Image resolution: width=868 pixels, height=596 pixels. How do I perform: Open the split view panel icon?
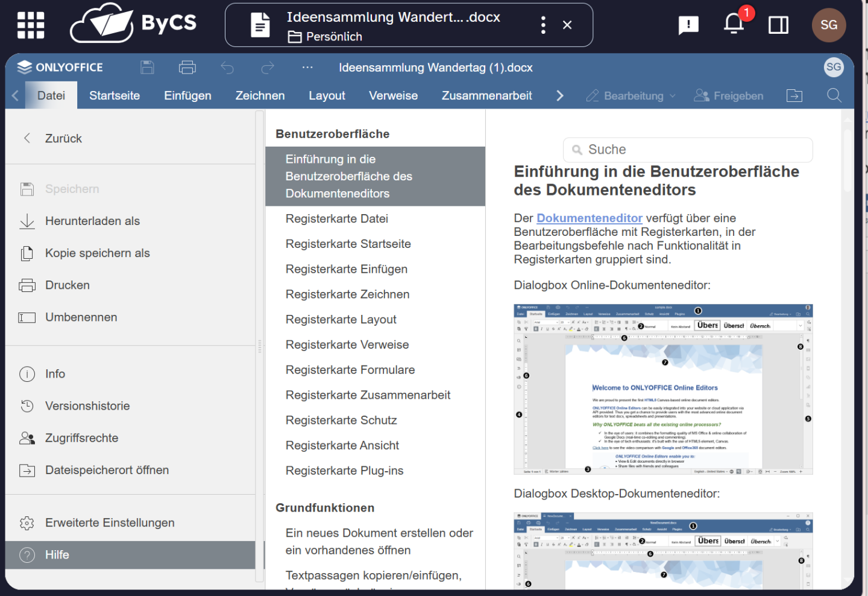tap(778, 25)
